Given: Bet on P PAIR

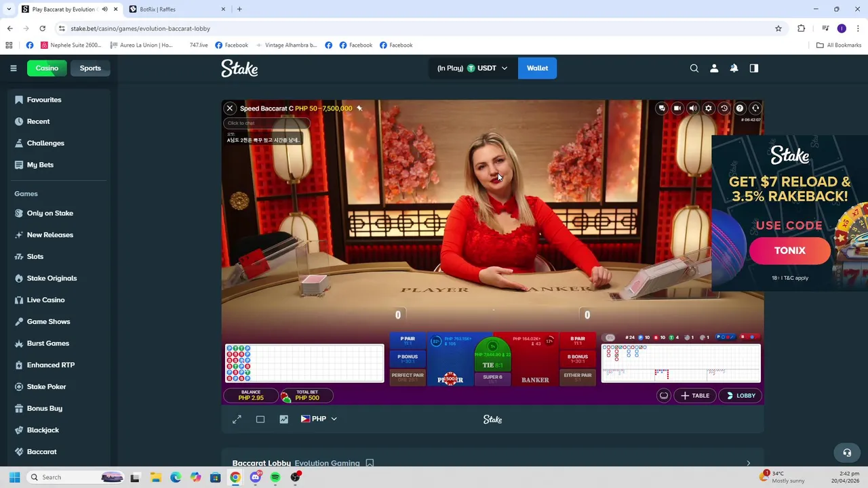Looking at the screenshot, I should 408,341.
